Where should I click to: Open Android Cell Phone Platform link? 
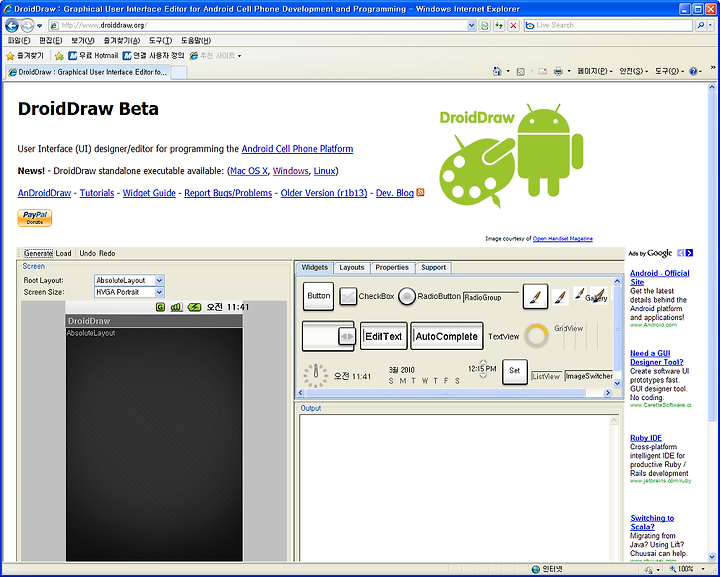(x=297, y=149)
